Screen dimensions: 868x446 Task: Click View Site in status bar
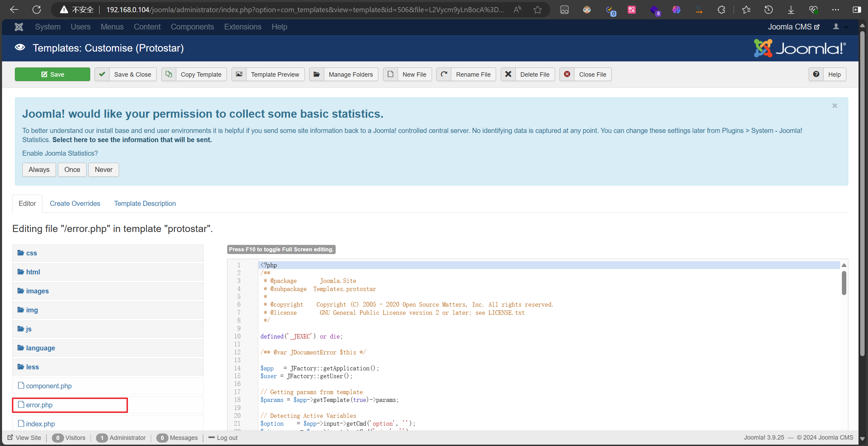(x=24, y=438)
